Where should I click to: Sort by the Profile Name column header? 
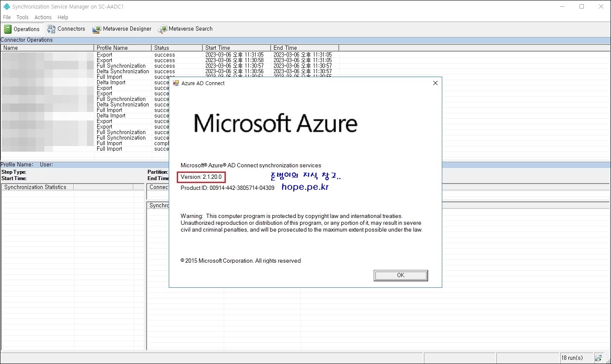point(123,48)
